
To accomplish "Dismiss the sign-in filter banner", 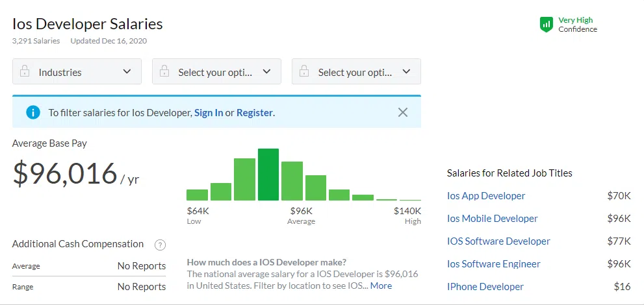I will pyautogui.click(x=403, y=112).
